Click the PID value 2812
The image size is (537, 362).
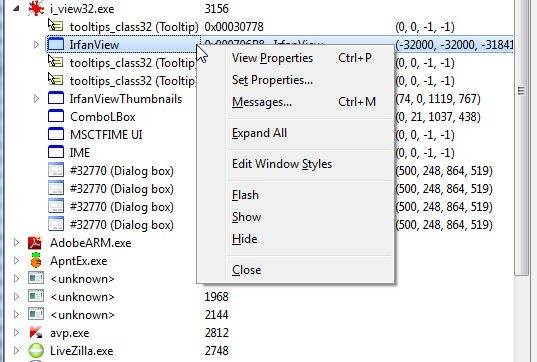tap(216, 333)
